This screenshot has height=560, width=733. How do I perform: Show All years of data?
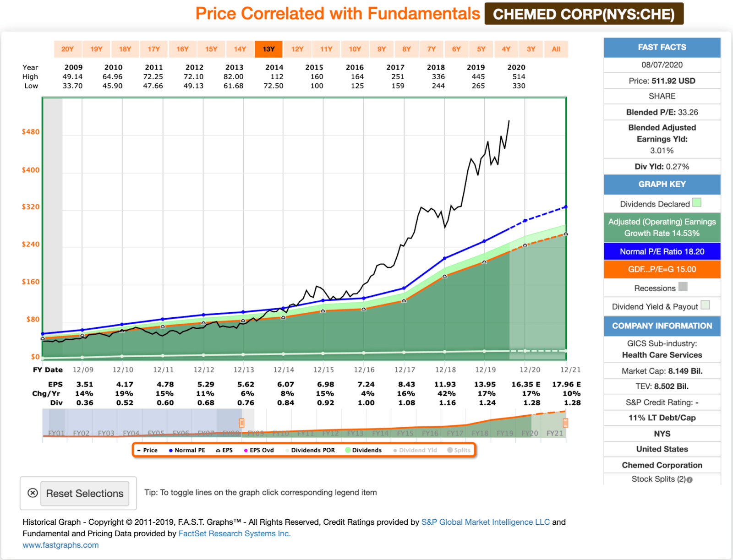pyautogui.click(x=556, y=49)
